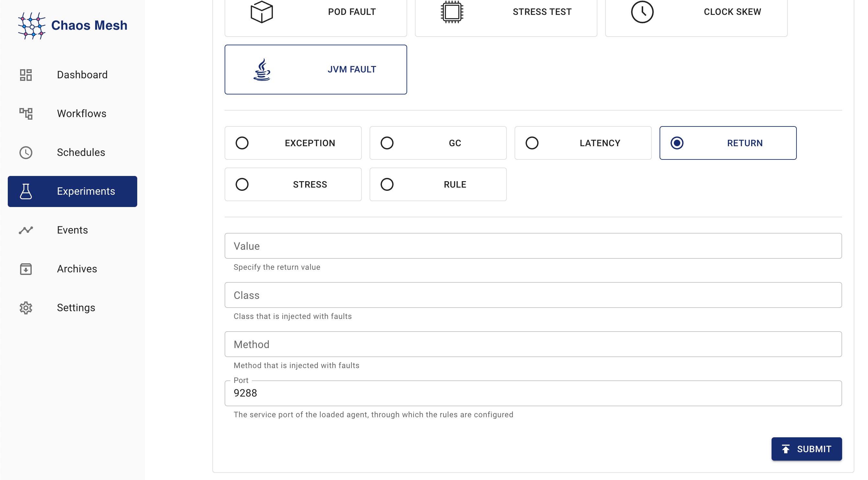Select the Stress radio button
Viewport: 868px width, 480px height.
242,184
